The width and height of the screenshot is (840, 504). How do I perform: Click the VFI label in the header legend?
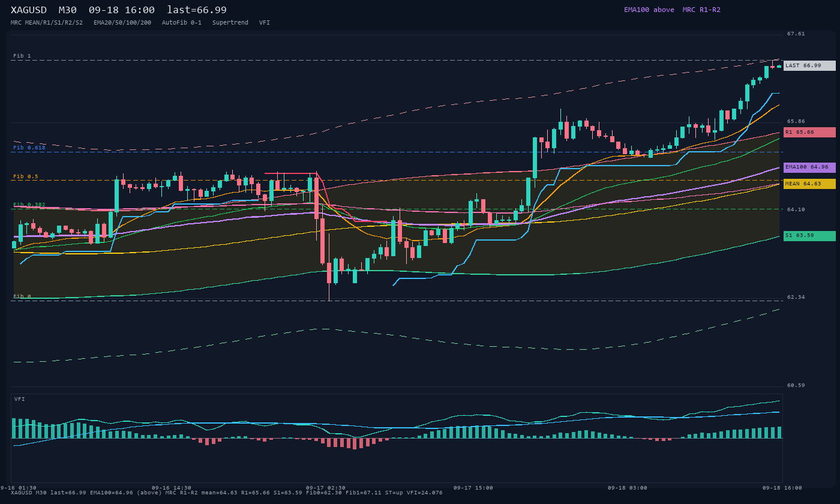(x=265, y=23)
